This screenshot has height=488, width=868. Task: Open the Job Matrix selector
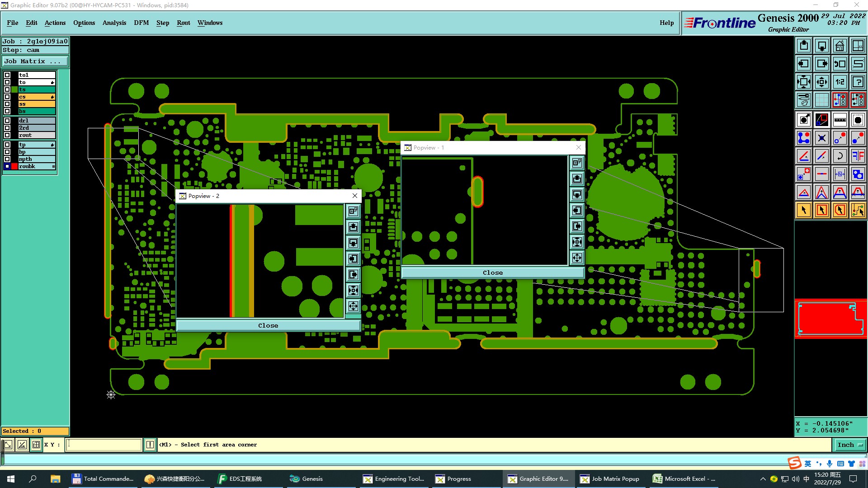pos(35,61)
